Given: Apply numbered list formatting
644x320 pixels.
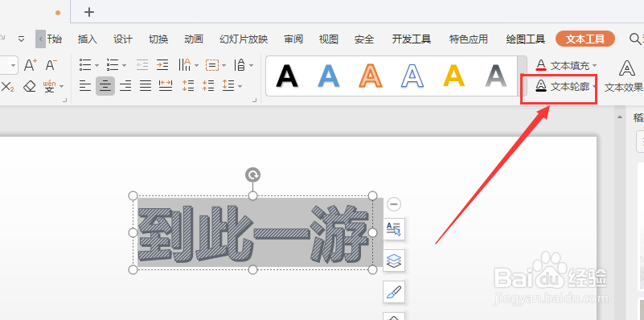Looking at the screenshot, I should tap(113, 65).
